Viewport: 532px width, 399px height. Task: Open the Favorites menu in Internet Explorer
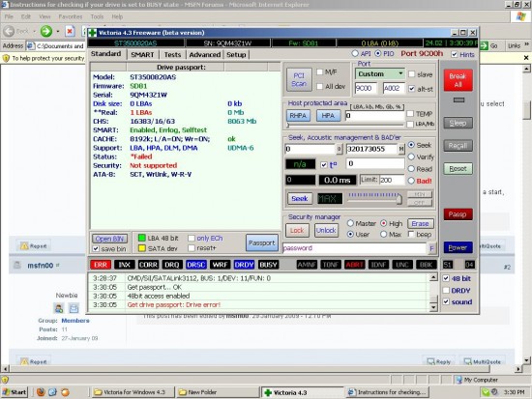click(x=71, y=16)
